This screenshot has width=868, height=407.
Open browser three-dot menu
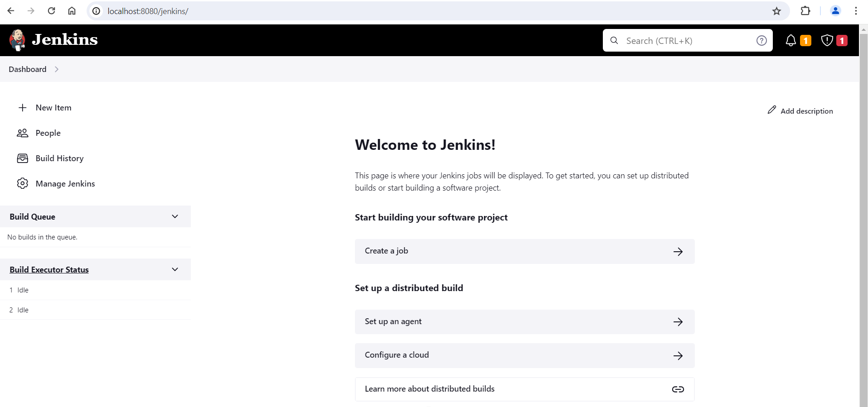[x=856, y=11]
